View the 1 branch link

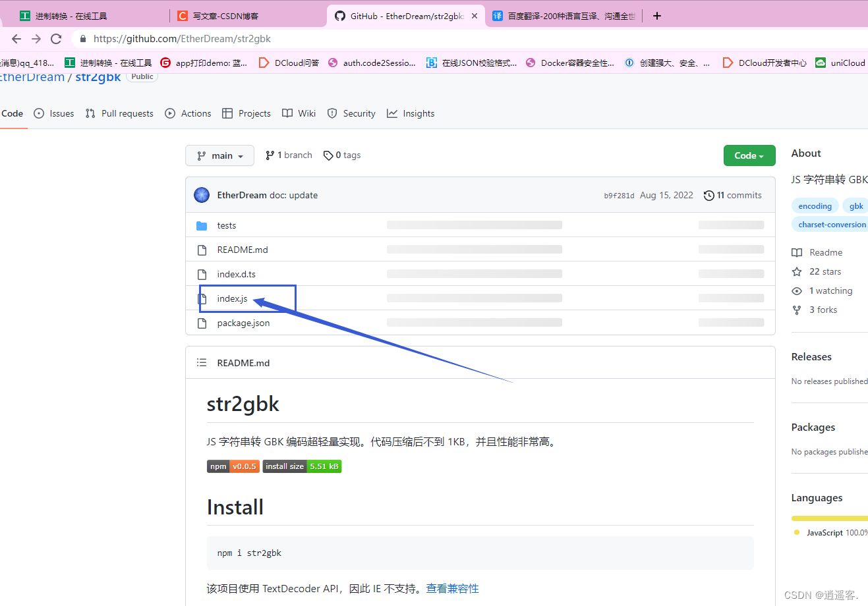point(289,155)
